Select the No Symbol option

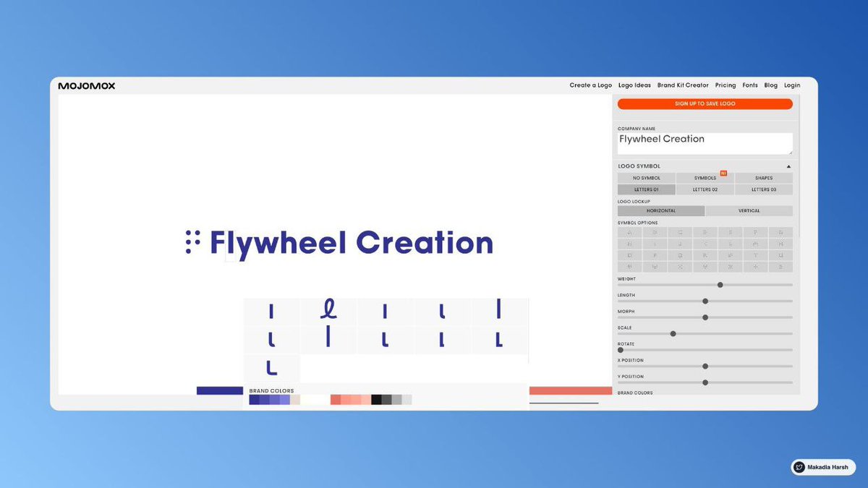(647, 178)
